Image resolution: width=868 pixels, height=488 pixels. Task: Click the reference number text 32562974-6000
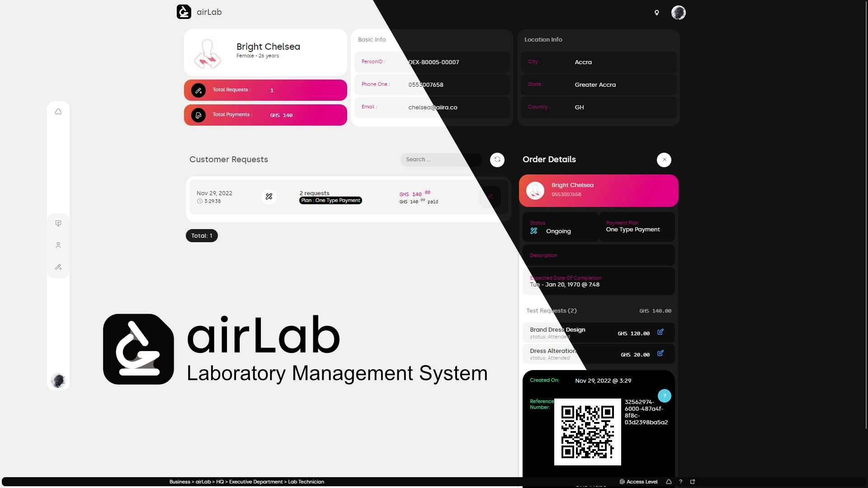pos(646,412)
